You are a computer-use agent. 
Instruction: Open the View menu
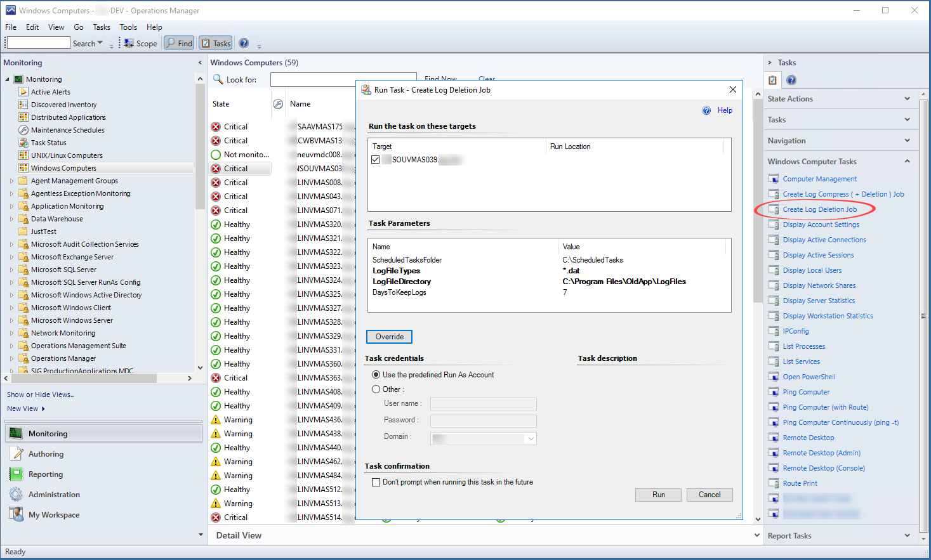(x=56, y=27)
